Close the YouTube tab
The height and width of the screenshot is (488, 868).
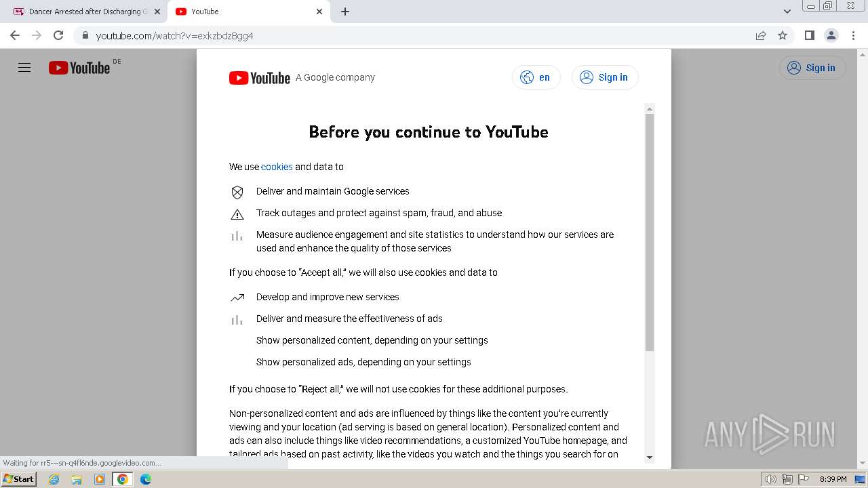319,12
